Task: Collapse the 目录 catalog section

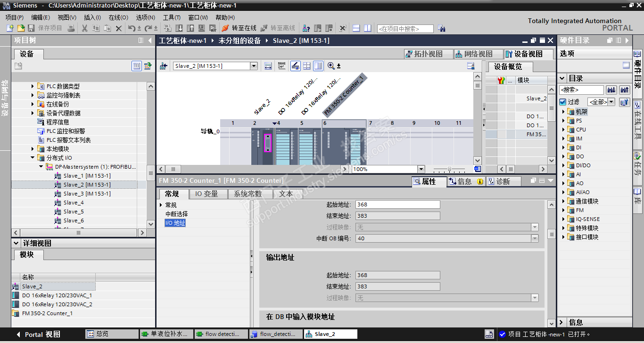Action: tap(562, 78)
